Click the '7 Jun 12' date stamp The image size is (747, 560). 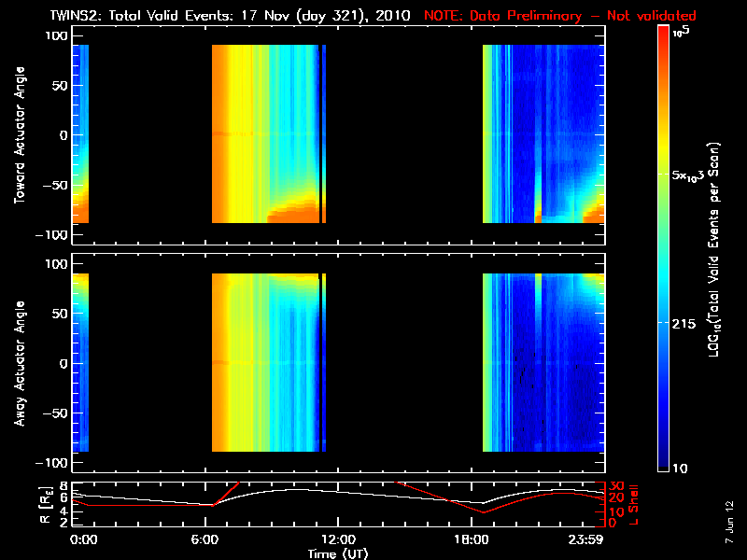[730, 523]
